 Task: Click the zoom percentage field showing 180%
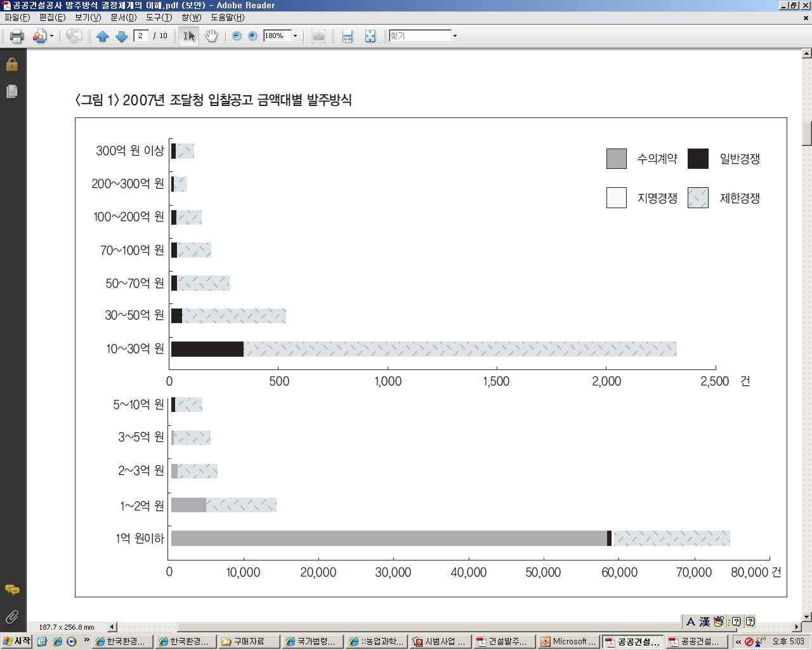277,36
